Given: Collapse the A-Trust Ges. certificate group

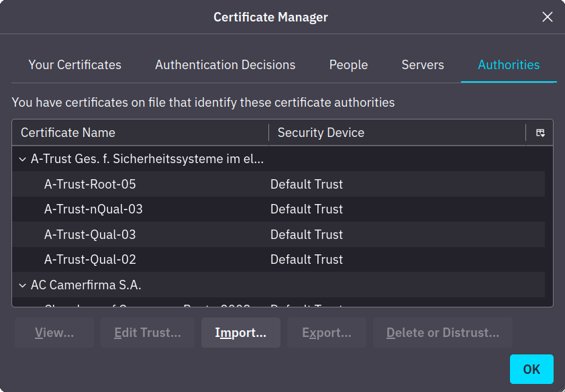Looking at the screenshot, I should pos(22,158).
